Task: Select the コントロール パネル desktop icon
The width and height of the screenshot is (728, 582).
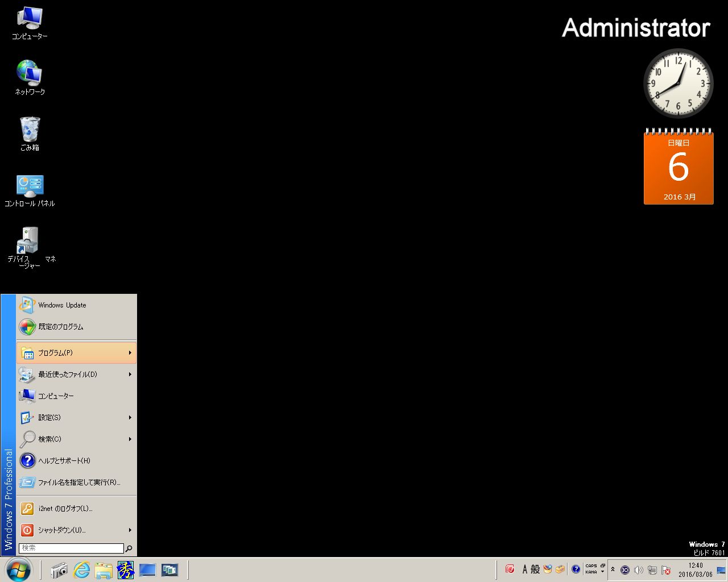Action: (x=30, y=190)
